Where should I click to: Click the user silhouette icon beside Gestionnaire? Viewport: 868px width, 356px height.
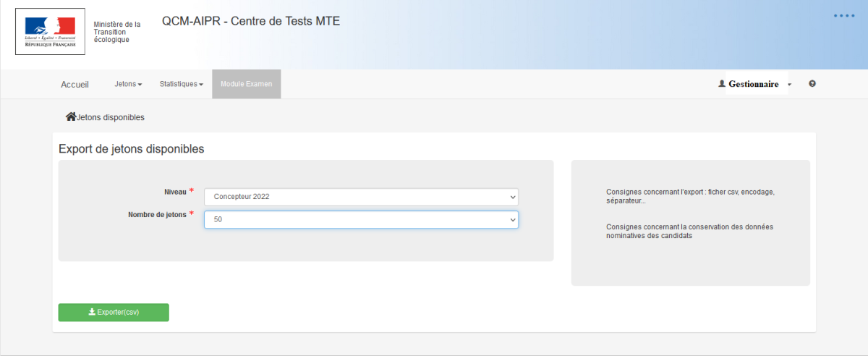pos(721,84)
